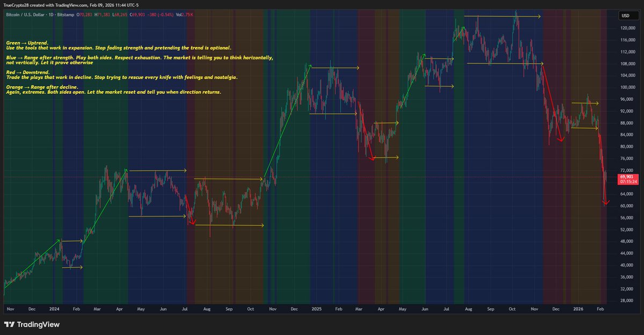Click the -380 (-0.54%) change value

(160, 14)
